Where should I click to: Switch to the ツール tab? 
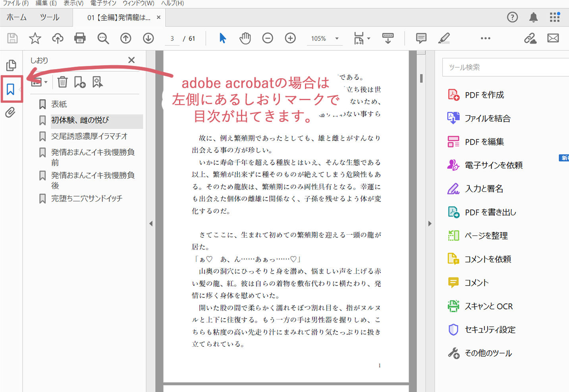click(x=50, y=17)
